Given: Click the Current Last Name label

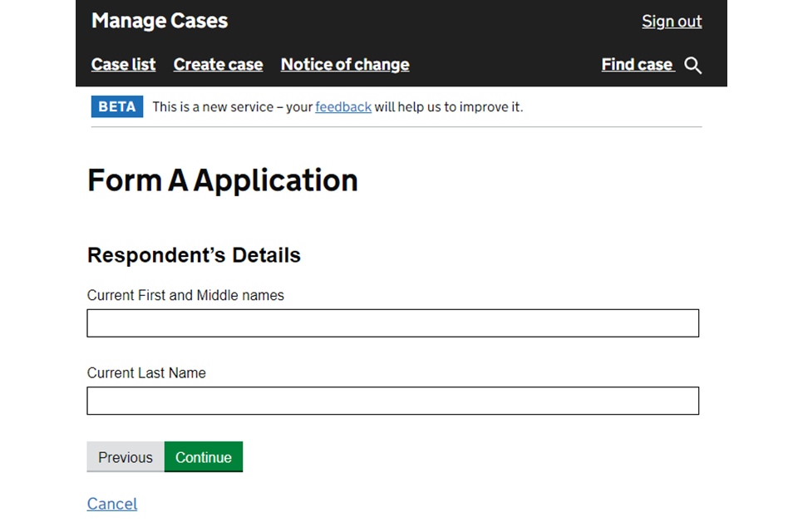Looking at the screenshot, I should pyautogui.click(x=146, y=373).
